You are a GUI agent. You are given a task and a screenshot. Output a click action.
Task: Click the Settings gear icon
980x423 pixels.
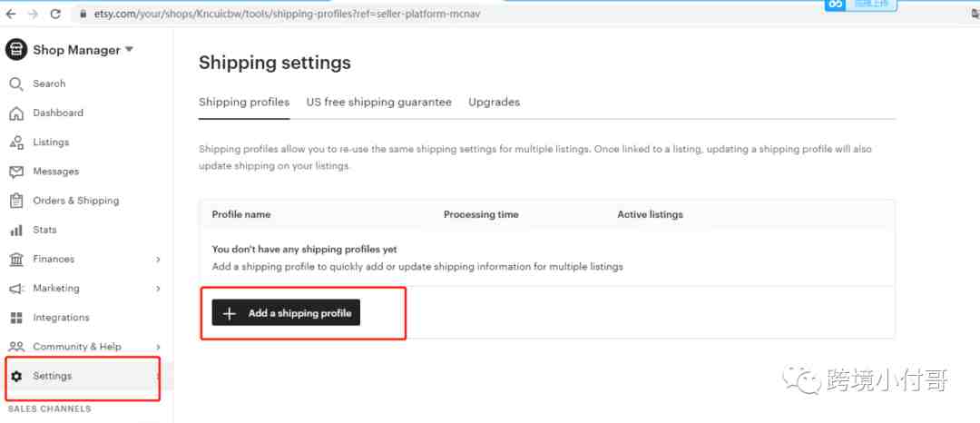16,376
